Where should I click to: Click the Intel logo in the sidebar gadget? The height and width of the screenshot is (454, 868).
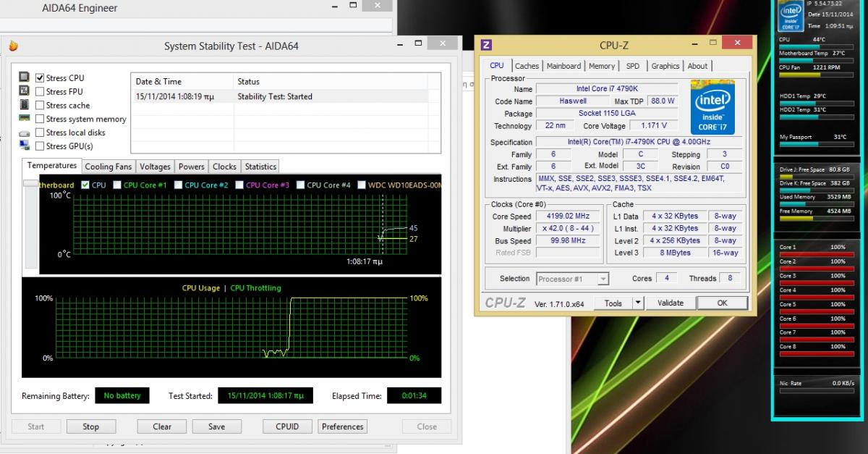(x=791, y=16)
